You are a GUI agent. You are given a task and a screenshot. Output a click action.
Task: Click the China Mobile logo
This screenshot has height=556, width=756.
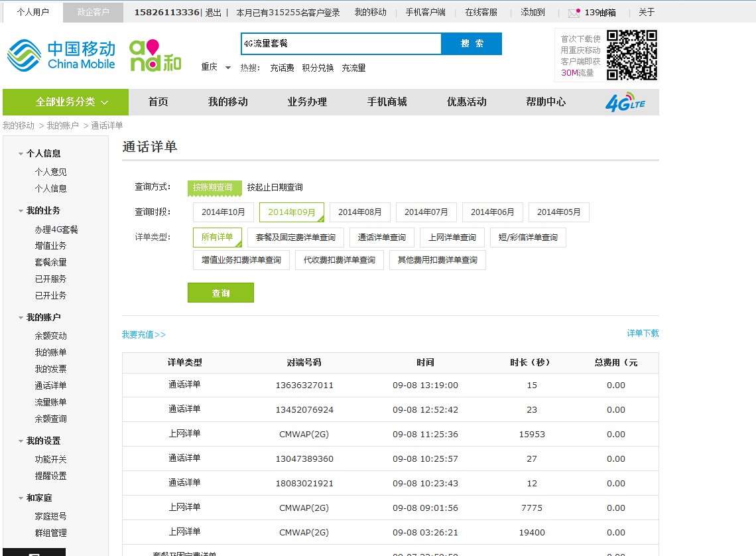pos(61,55)
